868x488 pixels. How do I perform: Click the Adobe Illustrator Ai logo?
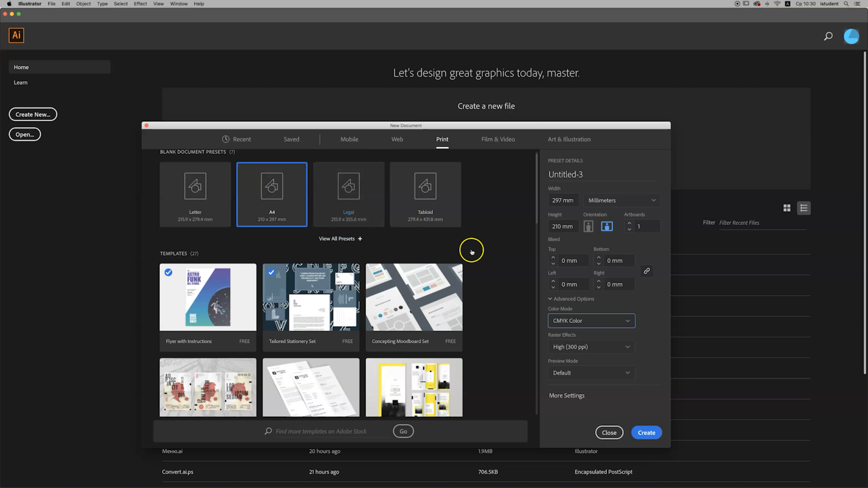(17, 35)
